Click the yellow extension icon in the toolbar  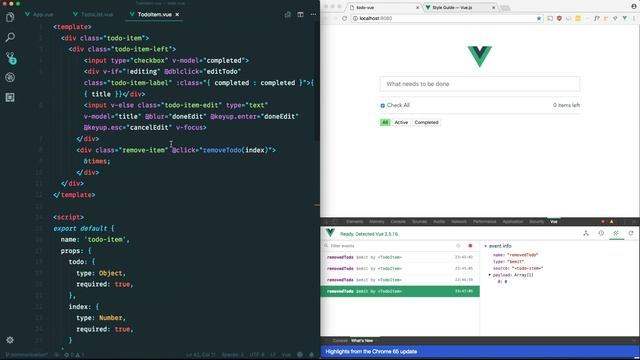[x=578, y=18]
